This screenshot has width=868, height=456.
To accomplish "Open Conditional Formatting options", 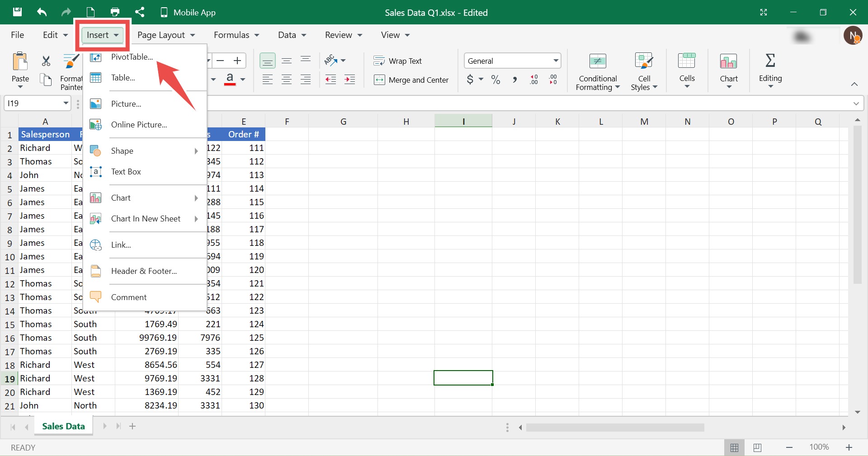I will coord(597,71).
